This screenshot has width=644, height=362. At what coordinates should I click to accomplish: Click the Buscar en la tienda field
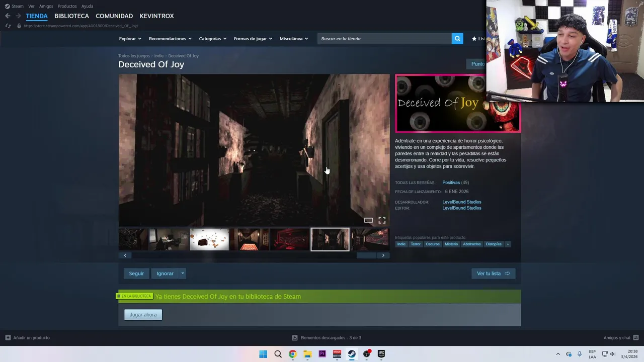tap(384, 39)
